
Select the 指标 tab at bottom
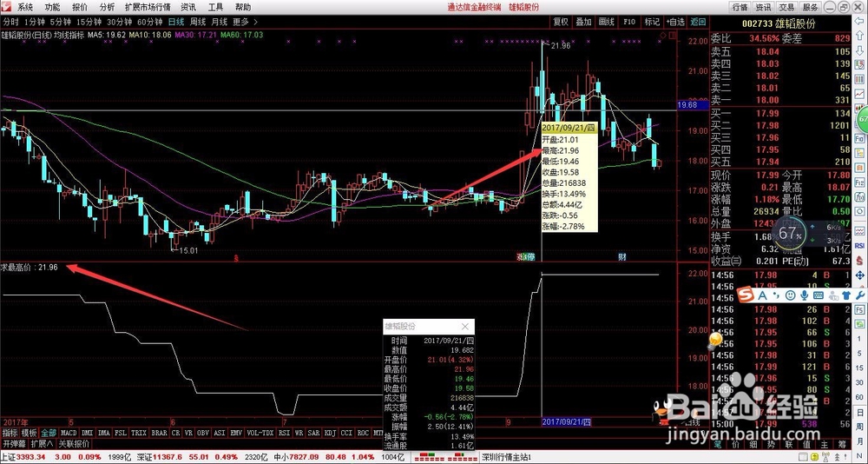click(10, 433)
